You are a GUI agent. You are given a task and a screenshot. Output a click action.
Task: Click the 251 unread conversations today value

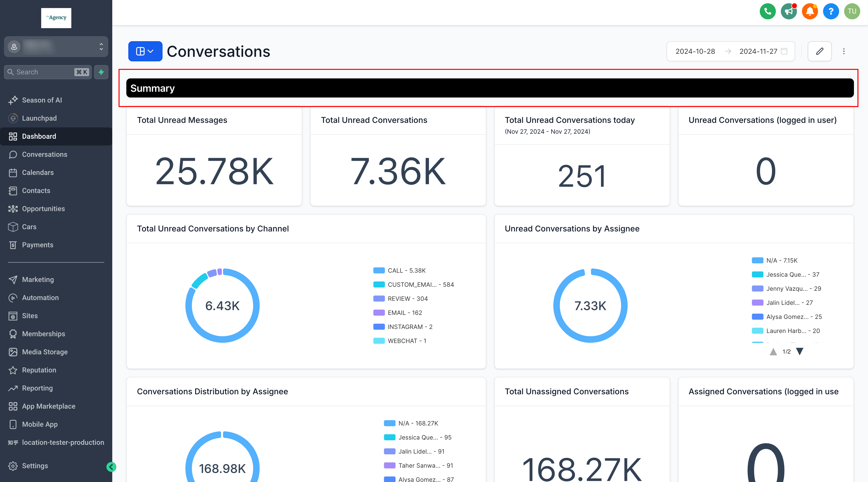(x=582, y=176)
